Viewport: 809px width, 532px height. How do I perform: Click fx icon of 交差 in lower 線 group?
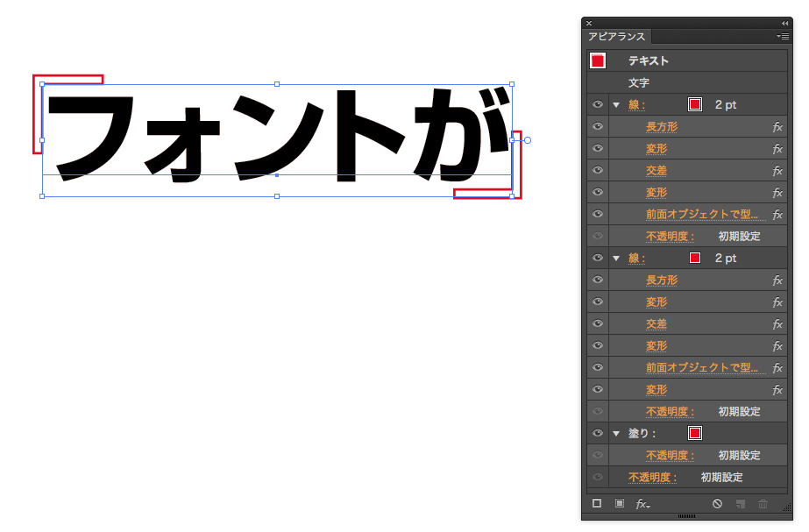777,324
